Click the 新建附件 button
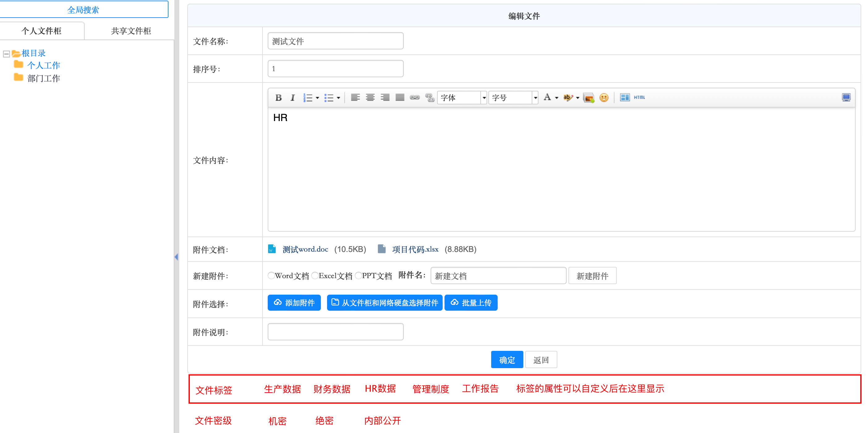The height and width of the screenshot is (433, 868). click(x=592, y=276)
